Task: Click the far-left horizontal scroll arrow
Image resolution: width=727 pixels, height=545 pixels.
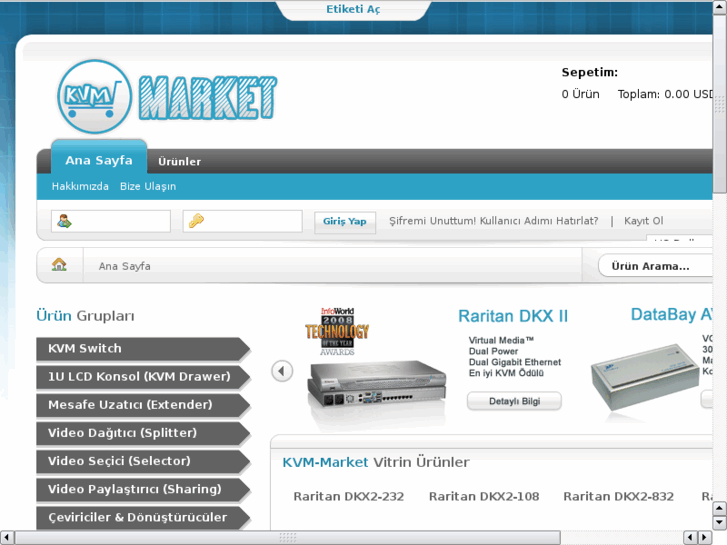Action: pos(6,538)
